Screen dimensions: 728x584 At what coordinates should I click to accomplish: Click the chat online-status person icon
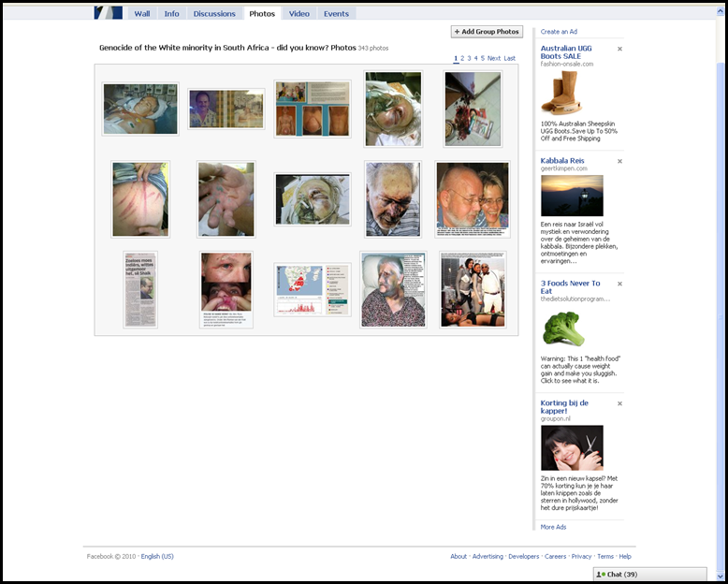[600, 575]
